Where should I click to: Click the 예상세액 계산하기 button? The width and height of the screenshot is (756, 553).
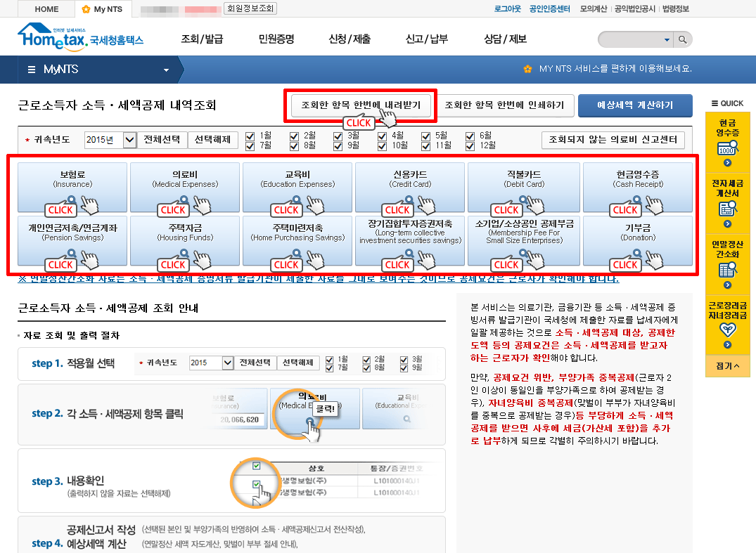(x=634, y=105)
